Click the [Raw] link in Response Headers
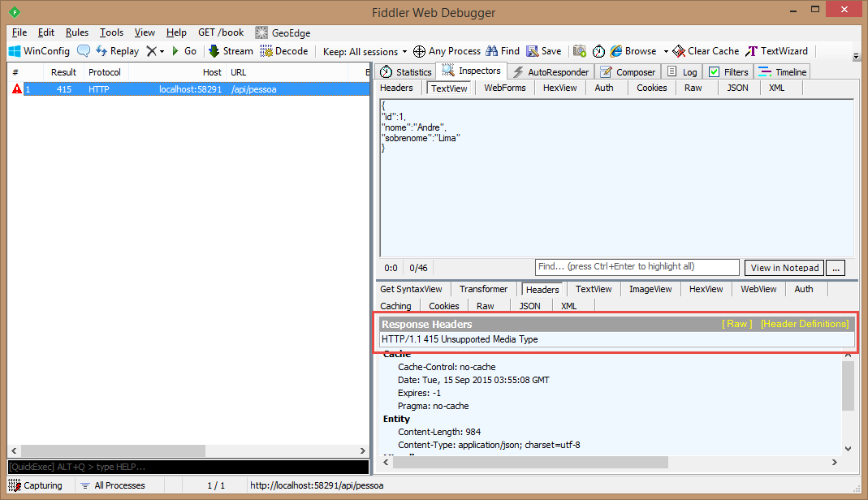868x500 pixels. pos(736,324)
